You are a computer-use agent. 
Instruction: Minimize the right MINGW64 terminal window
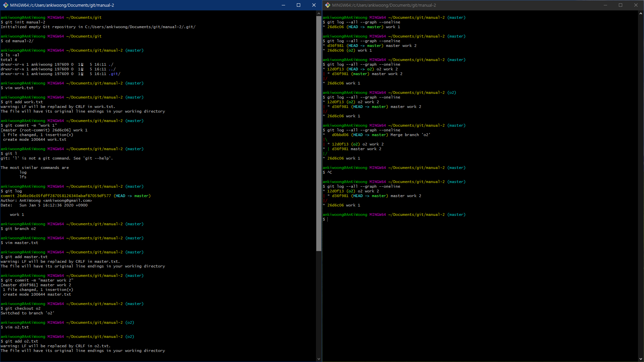(x=605, y=5)
